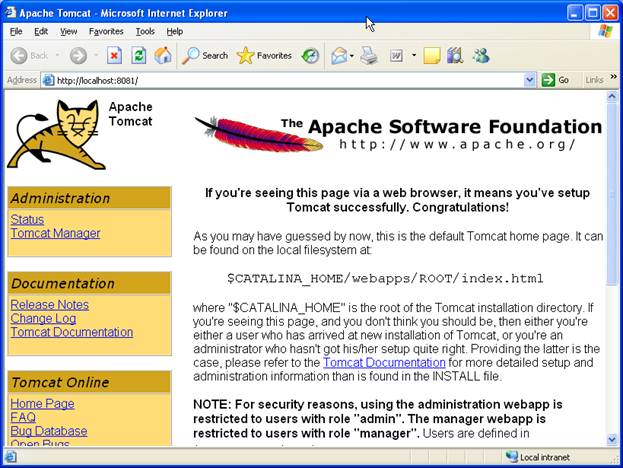
Task: Expand the Forward button history dropdown
Action: [x=96, y=55]
